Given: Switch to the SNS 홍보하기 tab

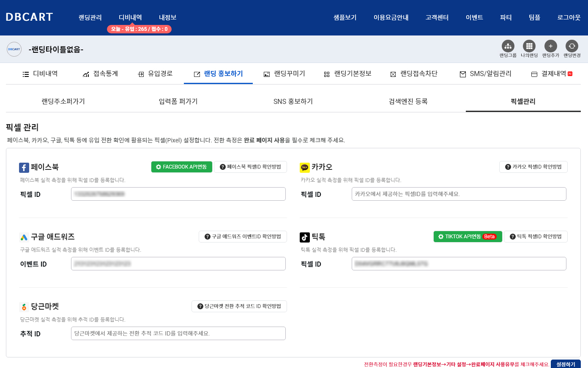Looking at the screenshot, I should tap(293, 101).
